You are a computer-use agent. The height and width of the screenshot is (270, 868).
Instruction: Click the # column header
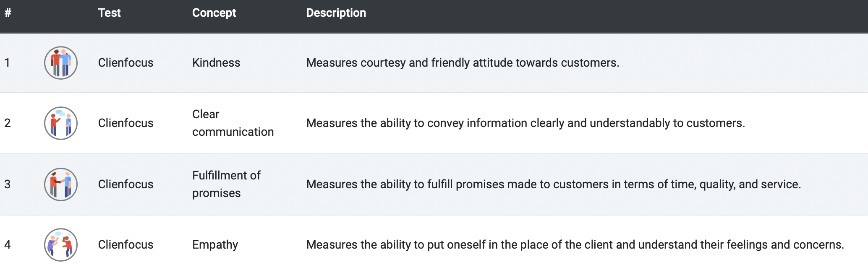8,13
